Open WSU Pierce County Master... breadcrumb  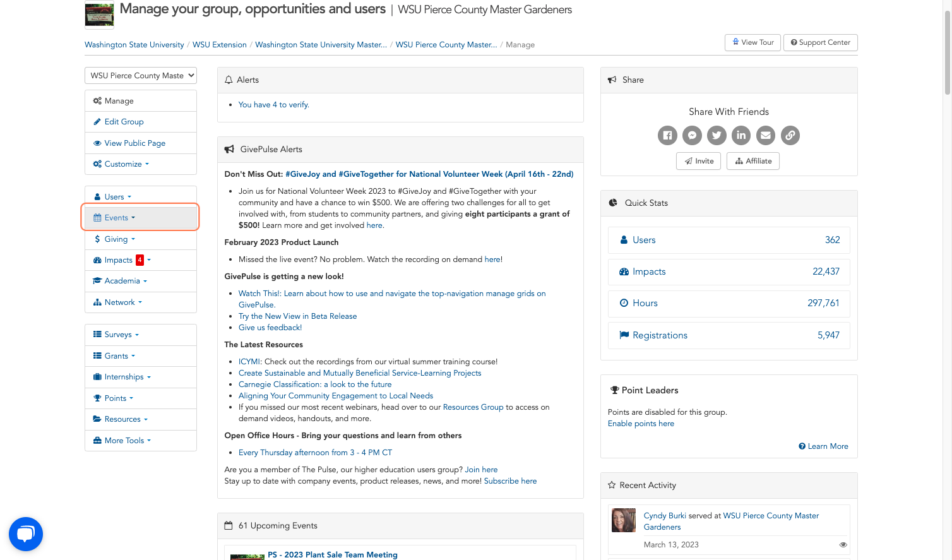pyautogui.click(x=446, y=45)
